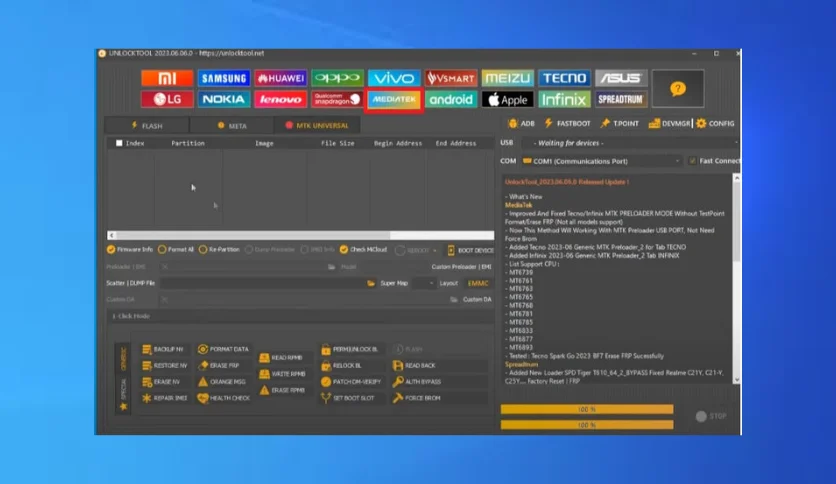Open the ADB tool

(521, 123)
